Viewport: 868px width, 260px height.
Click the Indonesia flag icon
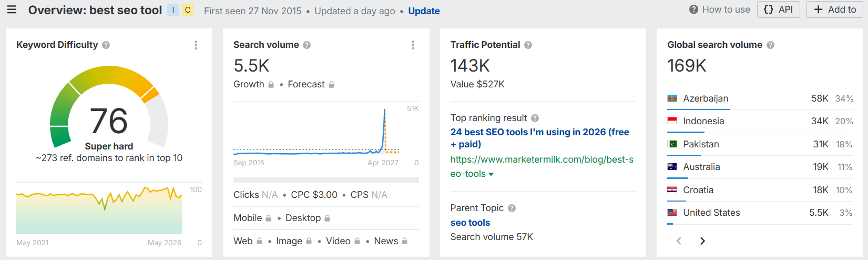tap(672, 121)
